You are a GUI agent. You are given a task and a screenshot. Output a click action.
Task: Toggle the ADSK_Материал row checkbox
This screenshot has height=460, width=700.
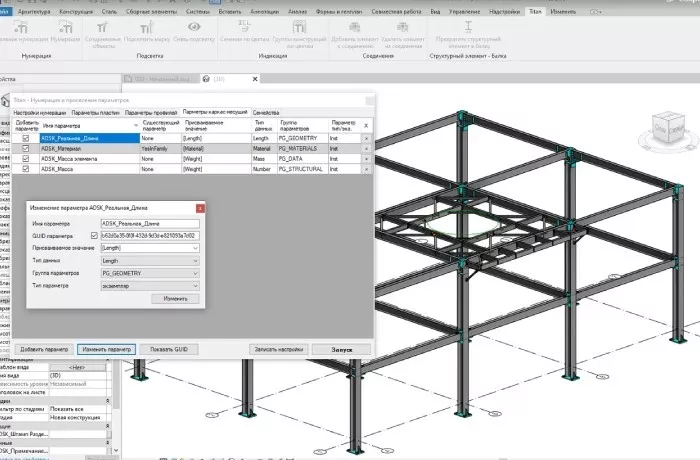[26, 148]
